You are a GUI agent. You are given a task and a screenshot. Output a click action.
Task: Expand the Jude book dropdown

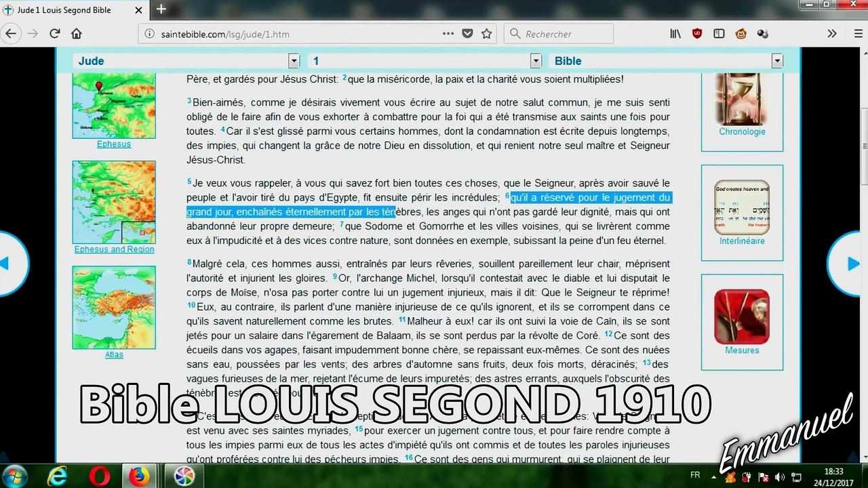pyautogui.click(x=294, y=61)
